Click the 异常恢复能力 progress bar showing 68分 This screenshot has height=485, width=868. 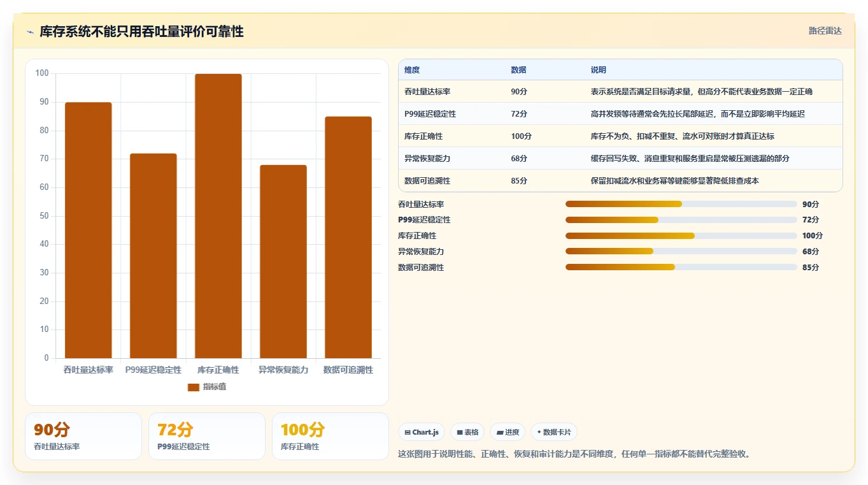pyautogui.click(x=681, y=252)
